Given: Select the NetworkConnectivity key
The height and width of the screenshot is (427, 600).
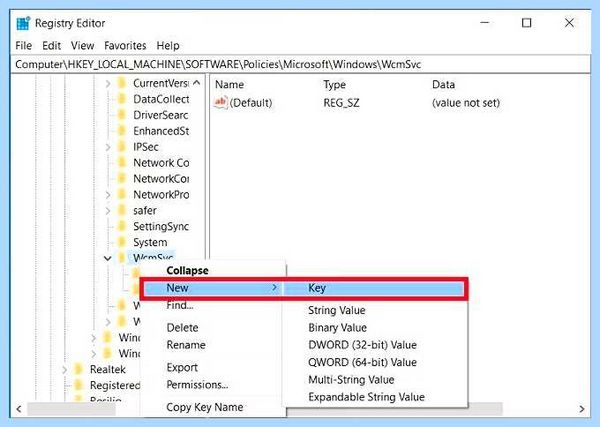Looking at the screenshot, I should [161, 179].
